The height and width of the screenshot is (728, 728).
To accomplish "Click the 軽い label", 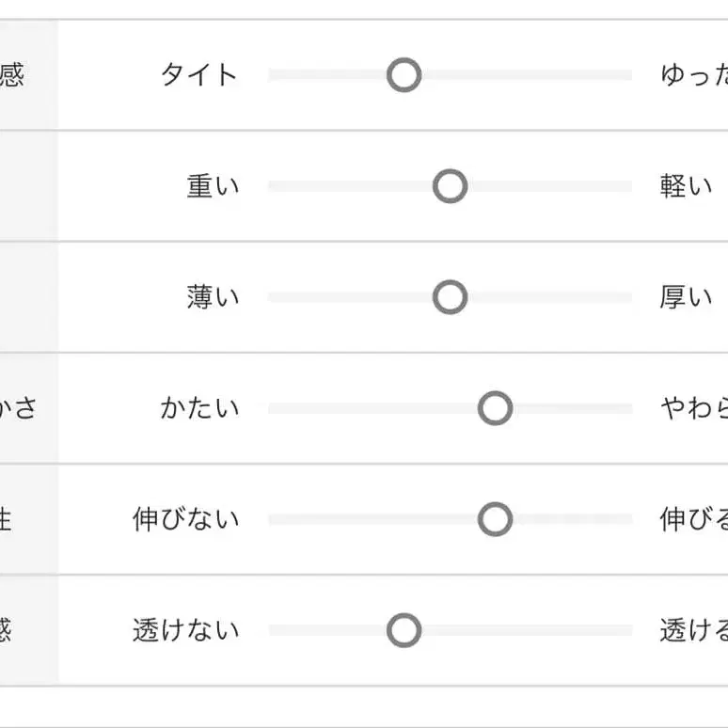I will pos(687,186).
